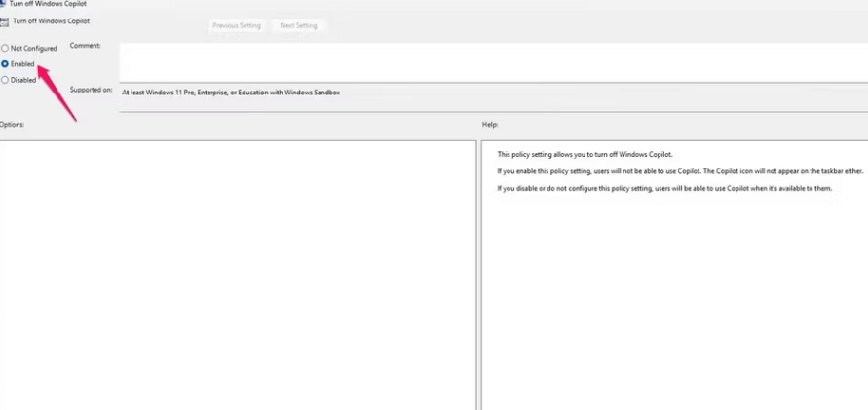
Task: Click the 'Turn off Windows Copilot' heading text
Action: tap(51, 21)
